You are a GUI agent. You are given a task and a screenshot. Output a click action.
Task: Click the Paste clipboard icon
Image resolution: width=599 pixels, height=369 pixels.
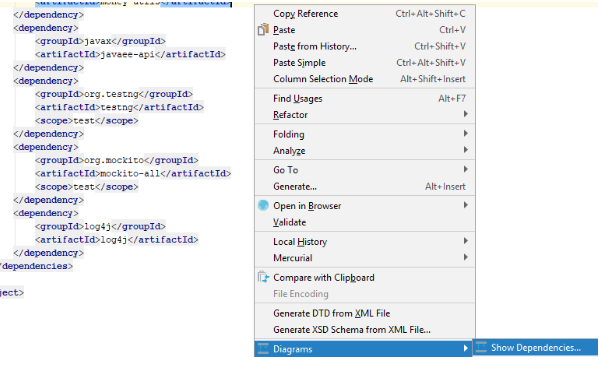click(x=263, y=30)
